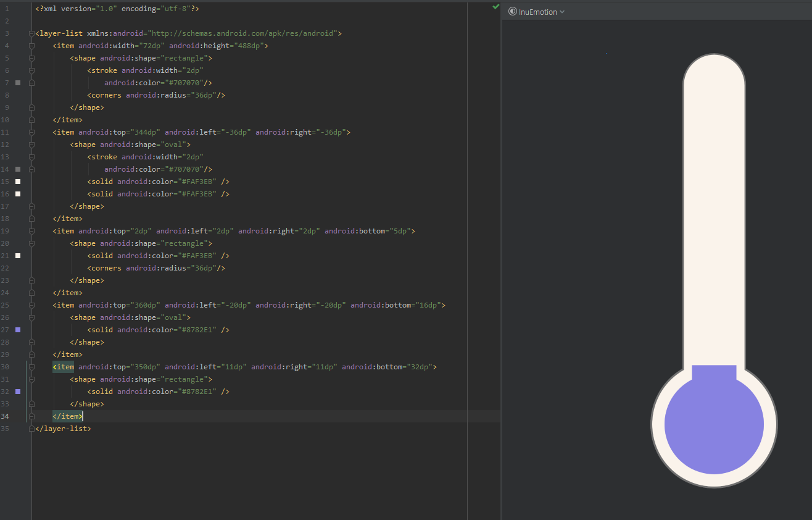Open the purple #8782E1 gutter swatch on line 27
Viewport: 812px width, 520px height.
point(18,330)
